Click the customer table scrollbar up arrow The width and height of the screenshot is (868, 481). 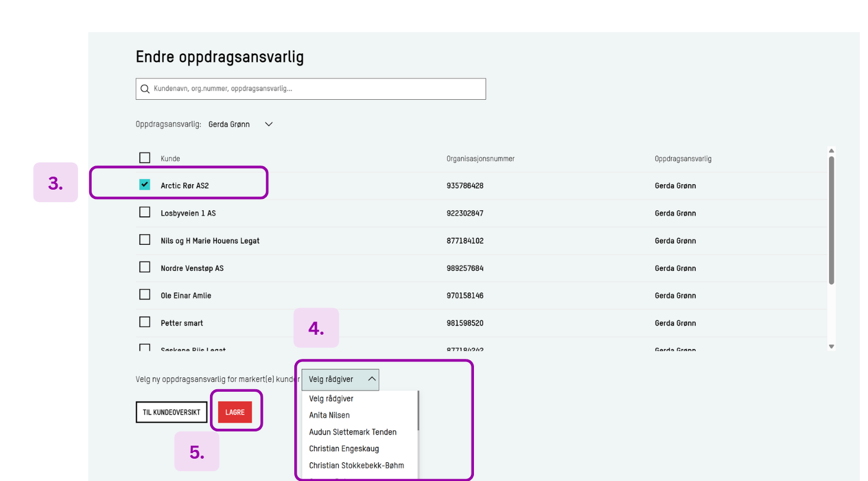[831, 151]
